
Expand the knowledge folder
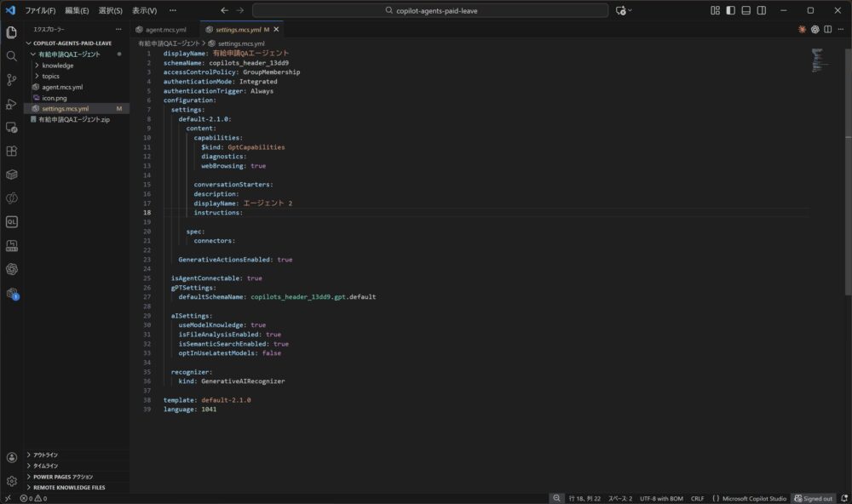click(57, 66)
